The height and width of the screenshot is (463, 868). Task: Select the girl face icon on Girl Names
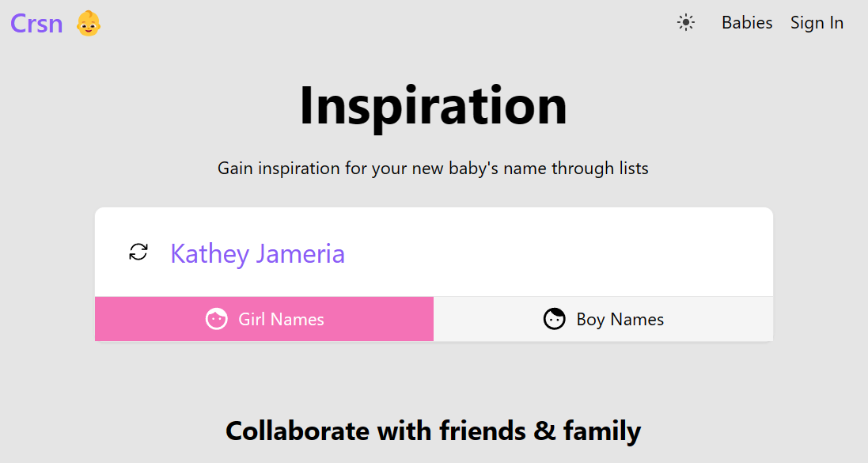click(x=218, y=318)
